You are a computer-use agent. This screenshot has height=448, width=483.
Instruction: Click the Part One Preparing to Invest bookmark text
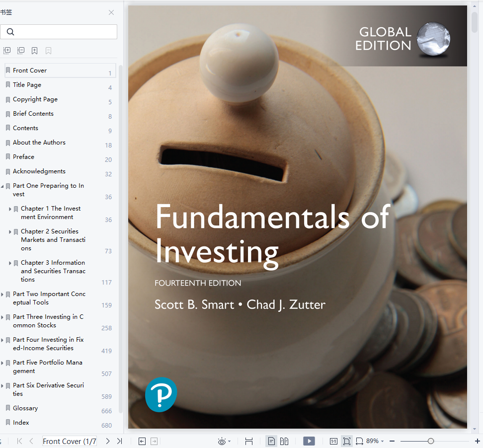point(48,190)
